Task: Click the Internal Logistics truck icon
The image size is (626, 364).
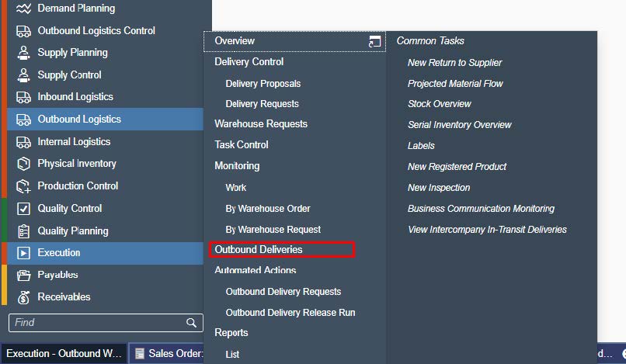Action: point(23,142)
